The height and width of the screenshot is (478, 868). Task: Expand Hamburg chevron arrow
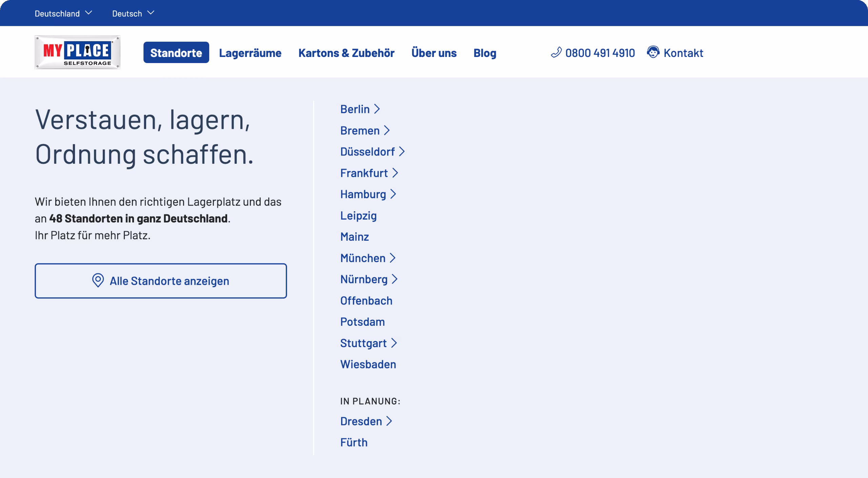393,194
